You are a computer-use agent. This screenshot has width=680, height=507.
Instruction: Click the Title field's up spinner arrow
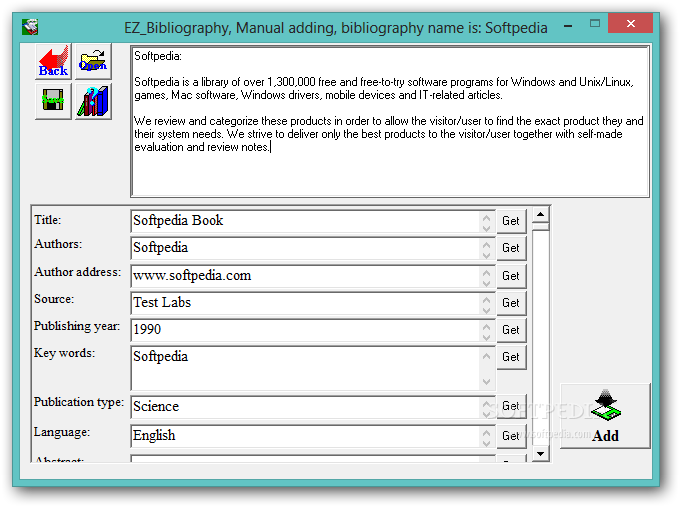(487, 217)
